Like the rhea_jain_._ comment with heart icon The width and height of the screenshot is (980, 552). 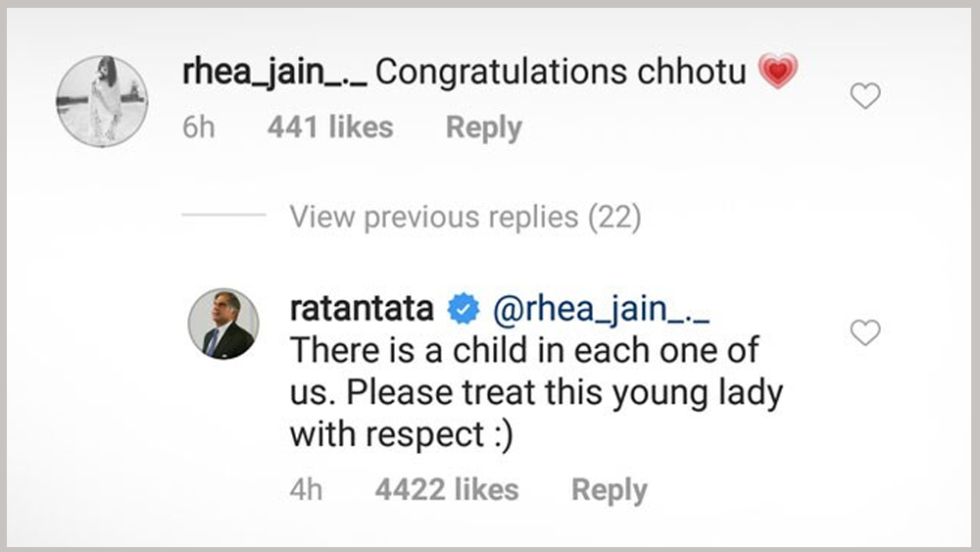864,96
